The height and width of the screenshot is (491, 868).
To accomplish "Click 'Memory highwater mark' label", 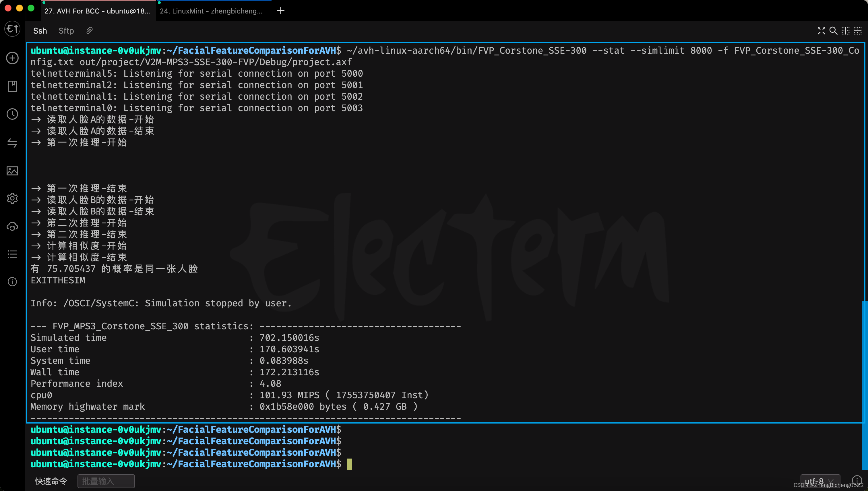I will pos(88,406).
